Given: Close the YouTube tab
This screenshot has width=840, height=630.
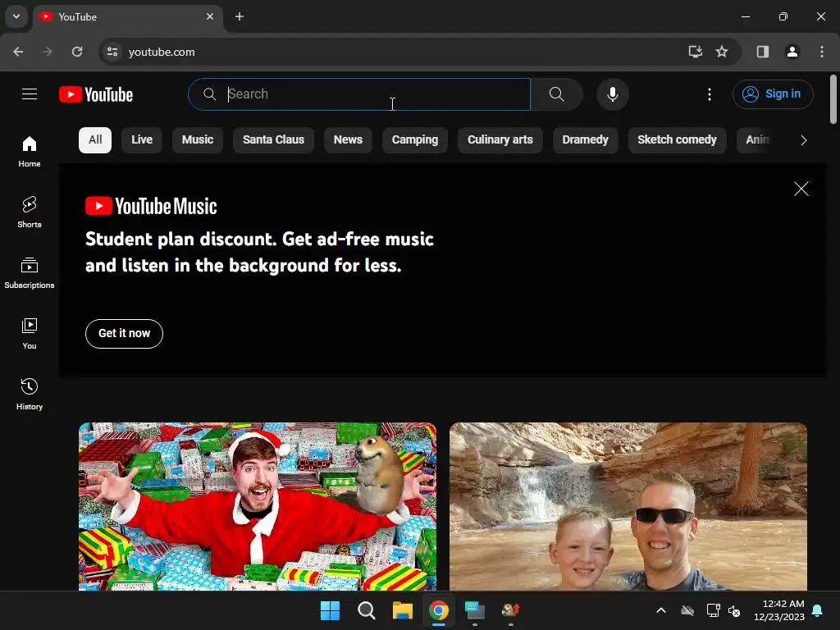Looking at the screenshot, I should pos(210,16).
